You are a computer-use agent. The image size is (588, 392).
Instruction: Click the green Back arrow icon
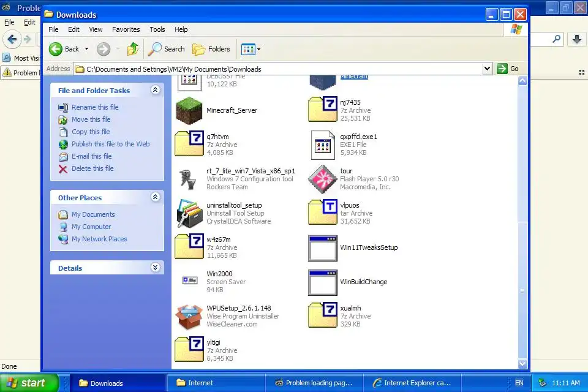click(x=56, y=49)
